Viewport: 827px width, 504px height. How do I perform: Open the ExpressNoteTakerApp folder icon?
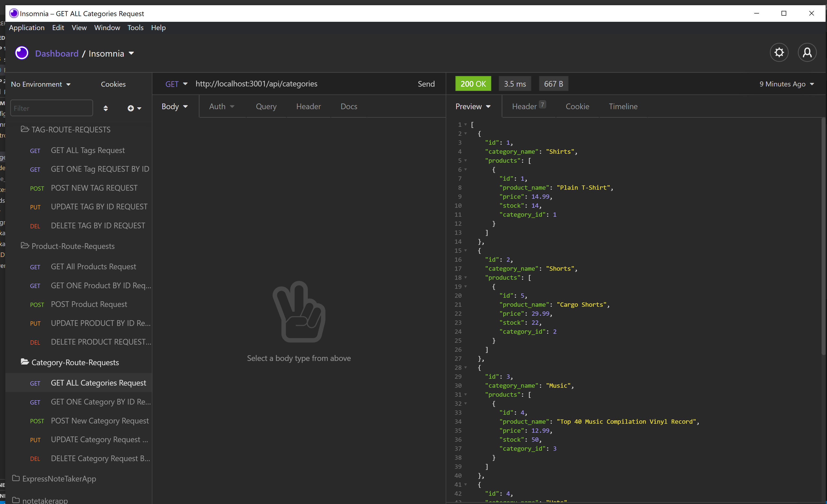point(16,478)
